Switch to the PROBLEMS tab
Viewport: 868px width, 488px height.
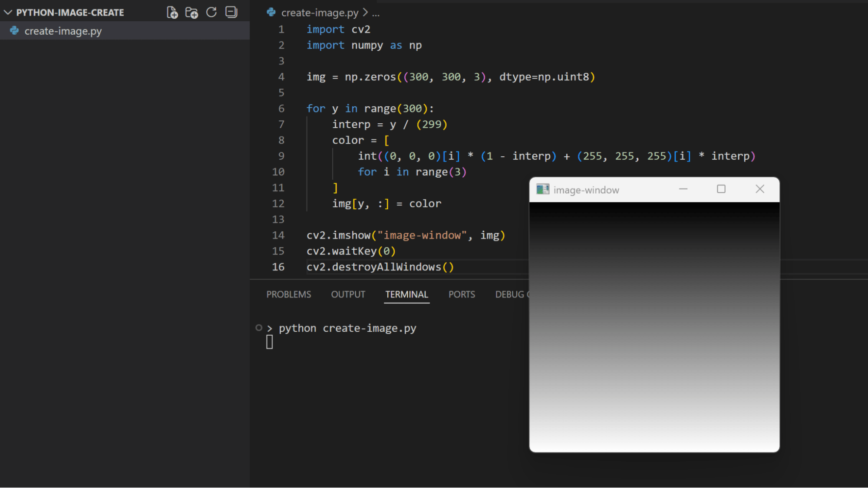tap(288, 294)
